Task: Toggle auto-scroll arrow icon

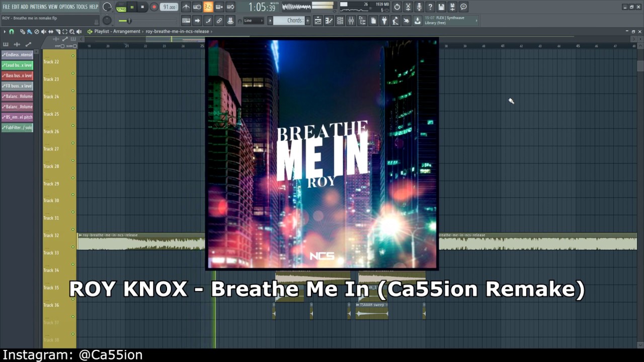Action: (x=197, y=21)
